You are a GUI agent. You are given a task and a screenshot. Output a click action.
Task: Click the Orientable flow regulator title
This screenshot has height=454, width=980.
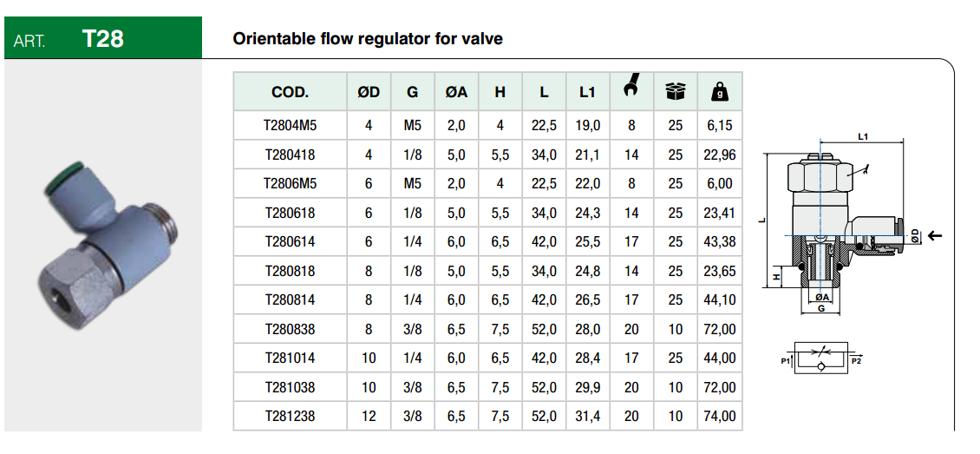(x=368, y=39)
